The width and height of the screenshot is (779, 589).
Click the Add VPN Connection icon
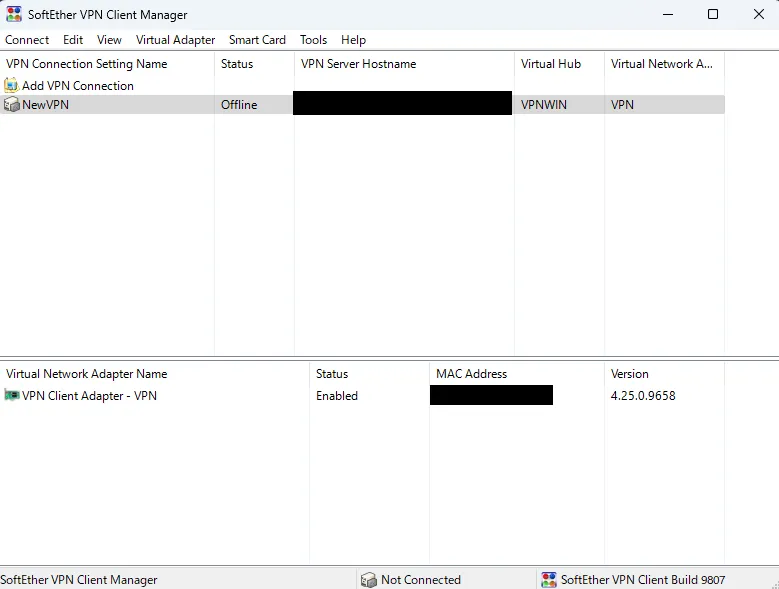11,85
